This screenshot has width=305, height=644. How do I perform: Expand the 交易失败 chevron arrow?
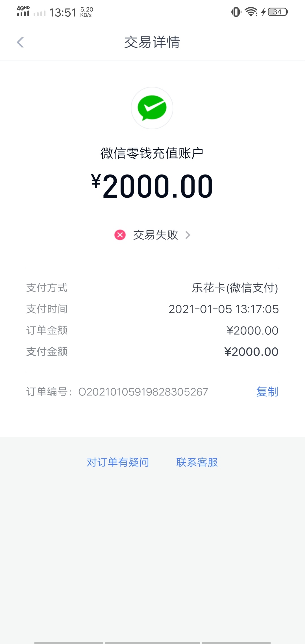point(188,235)
